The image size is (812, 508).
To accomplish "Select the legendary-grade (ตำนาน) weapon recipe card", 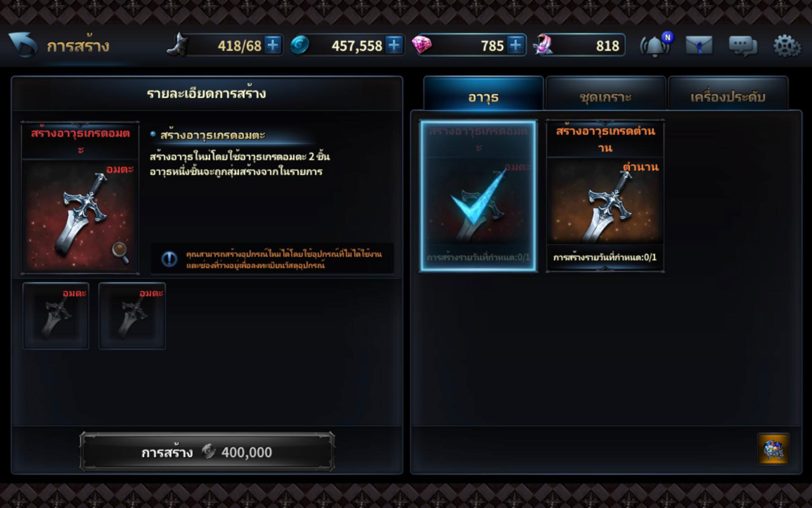I will point(605,196).
